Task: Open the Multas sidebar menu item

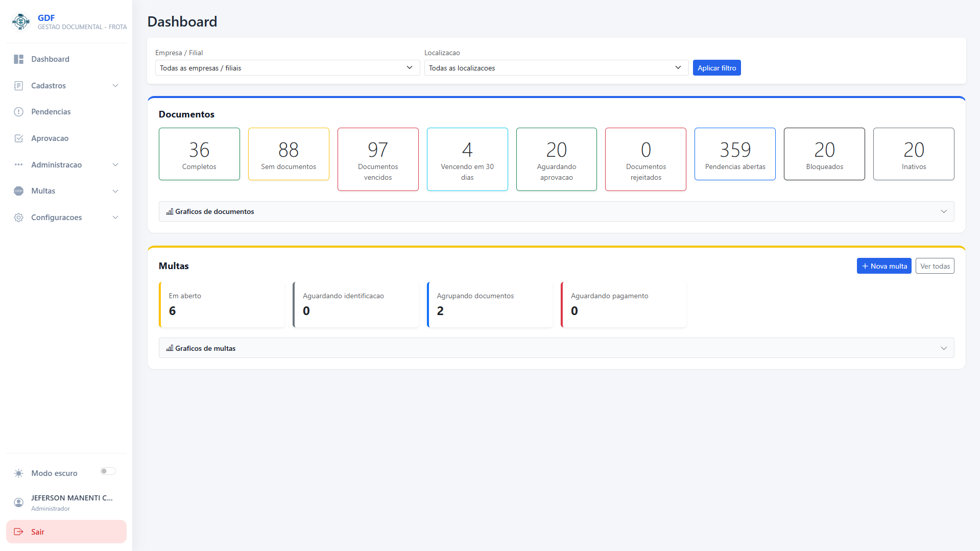Action: click(x=66, y=191)
